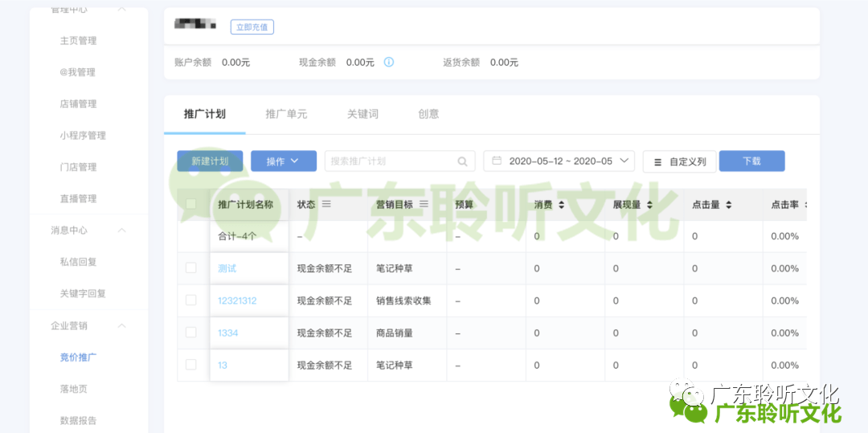This screenshot has width=868, height=433.
Task: Toggle the select-all header checkbox
Action: click(x=191, y=204)
